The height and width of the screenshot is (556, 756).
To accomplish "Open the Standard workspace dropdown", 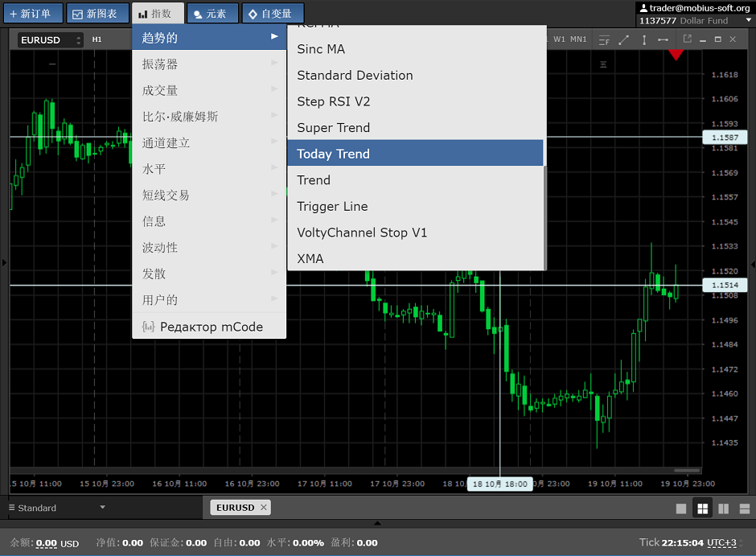I will click(x=57, y=508).
